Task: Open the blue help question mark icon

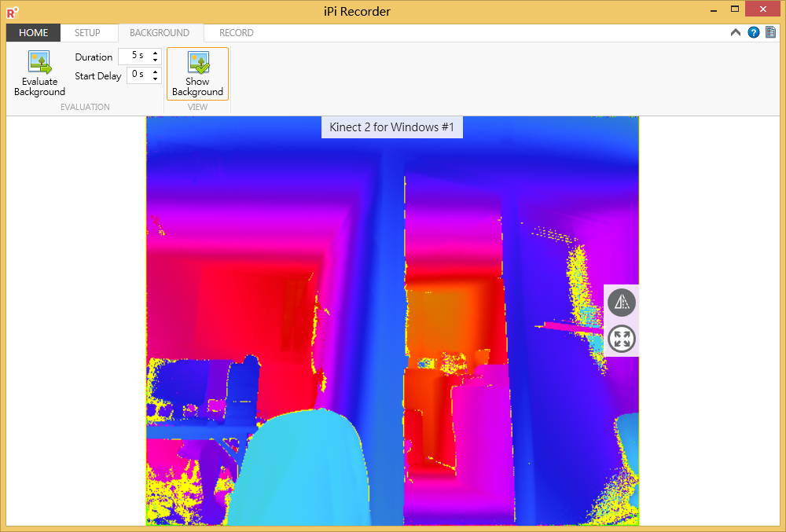Action: [754, 33]
